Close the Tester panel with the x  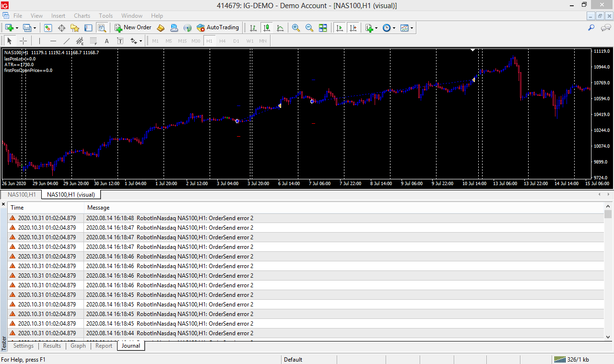pyautogui.click(x=3, y=204)
